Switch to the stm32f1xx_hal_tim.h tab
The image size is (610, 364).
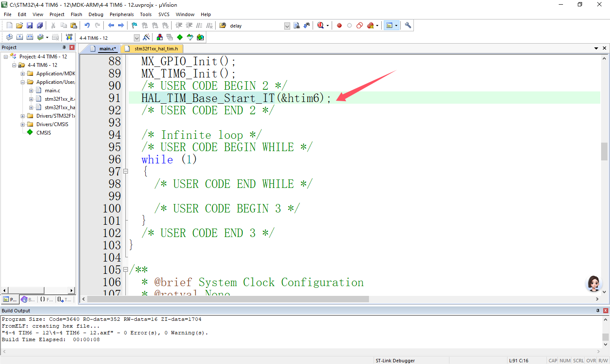tap(156, 49)
